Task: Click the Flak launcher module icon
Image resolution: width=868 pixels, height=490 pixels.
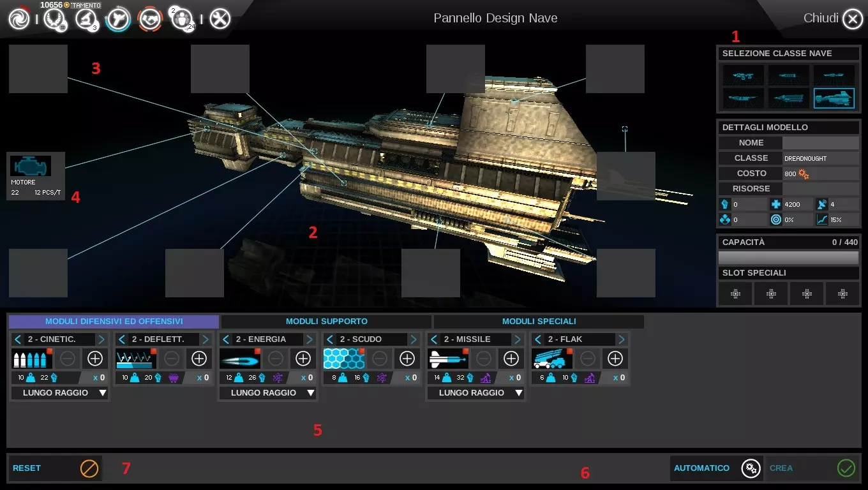Action: coord(552,359)
